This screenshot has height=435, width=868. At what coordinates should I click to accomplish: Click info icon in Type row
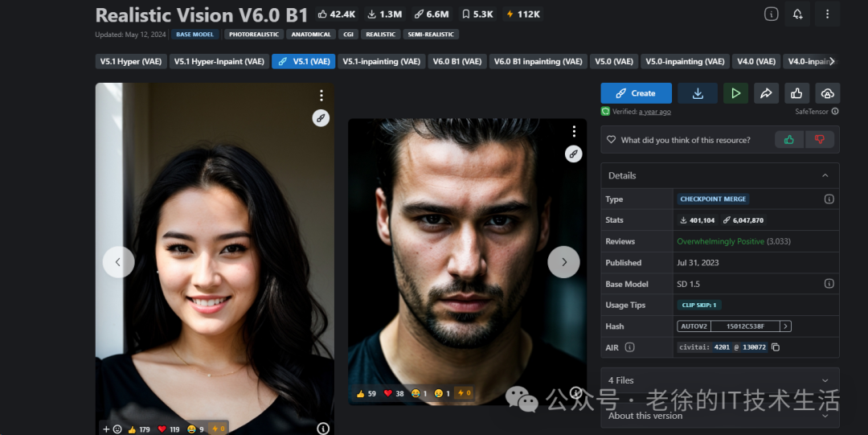pyautogui.click(x=829, y=199)
